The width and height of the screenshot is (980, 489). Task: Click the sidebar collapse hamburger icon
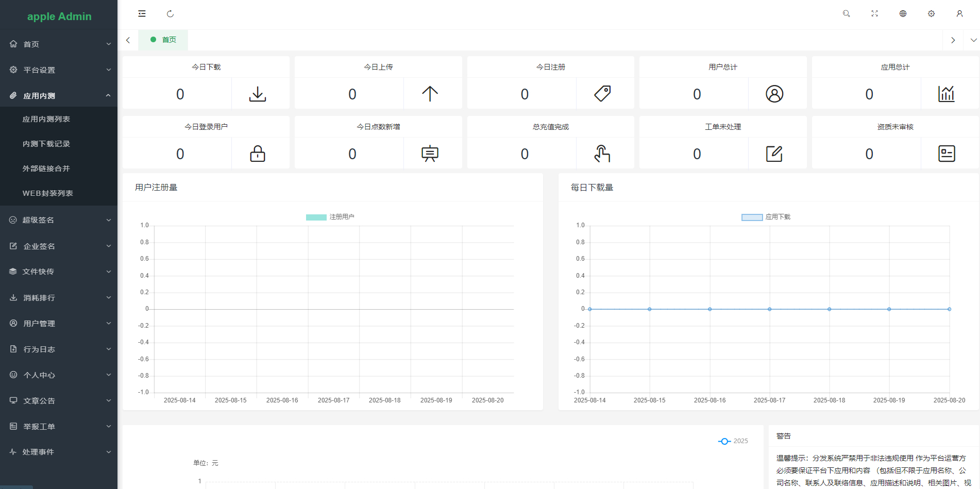pos(142,14)
